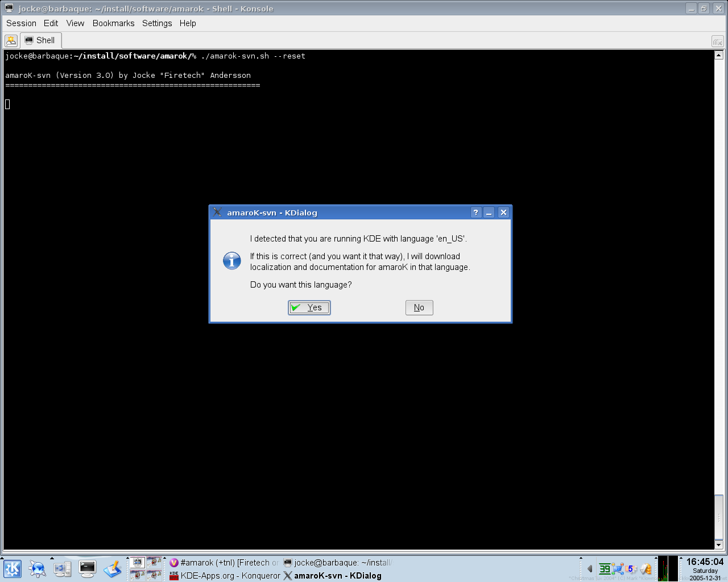Open KDialog context help question-mark button
The width and height of the screenshot is (728, 582).
click(x=476, y=213)
